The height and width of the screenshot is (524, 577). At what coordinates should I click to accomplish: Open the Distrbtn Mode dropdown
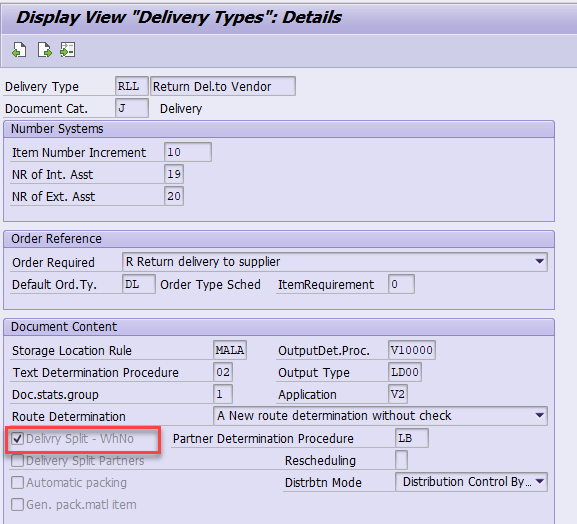point(539,482)
